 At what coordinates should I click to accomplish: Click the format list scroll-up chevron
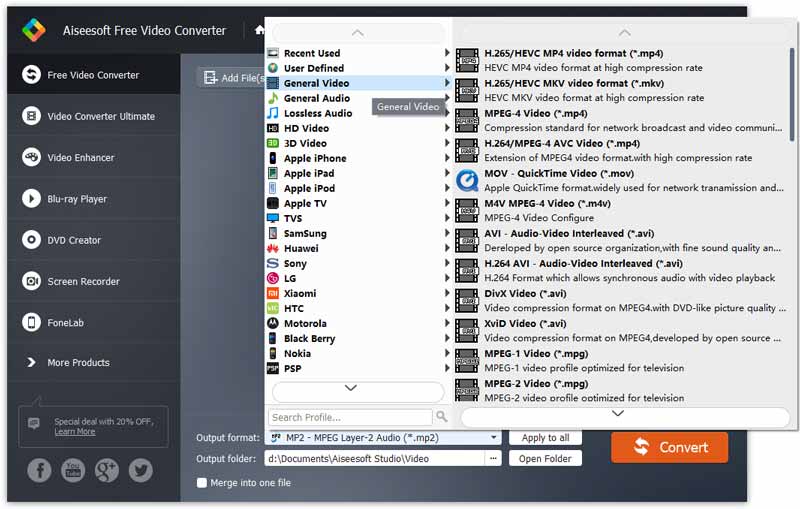pyautogui.click(x=624, y=33)
